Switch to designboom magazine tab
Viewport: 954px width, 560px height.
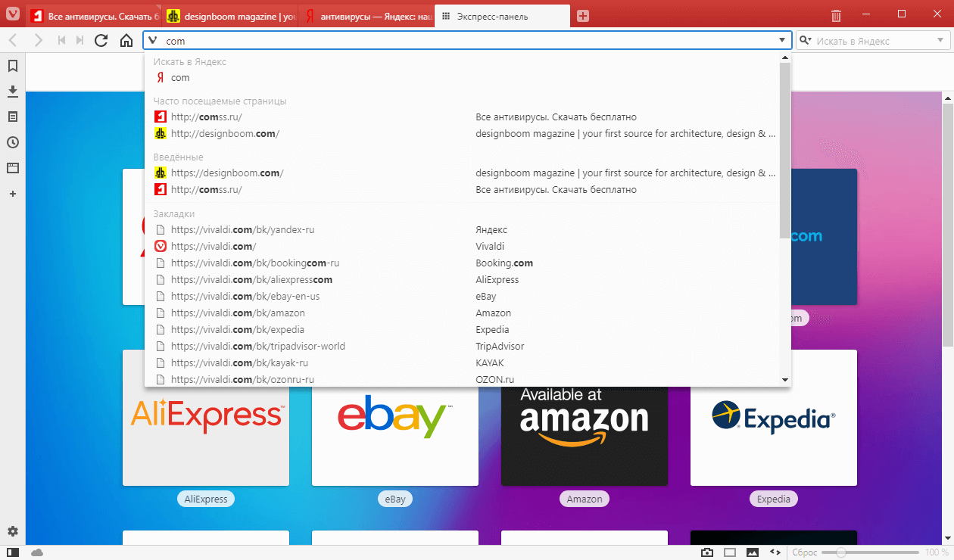click(230, 16)
